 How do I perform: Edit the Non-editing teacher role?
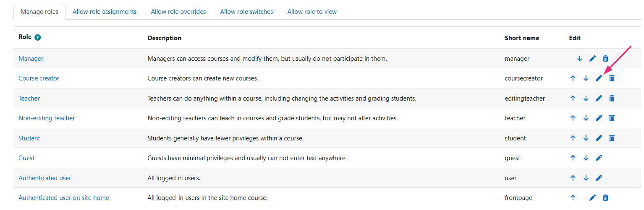tap(599, 118)
